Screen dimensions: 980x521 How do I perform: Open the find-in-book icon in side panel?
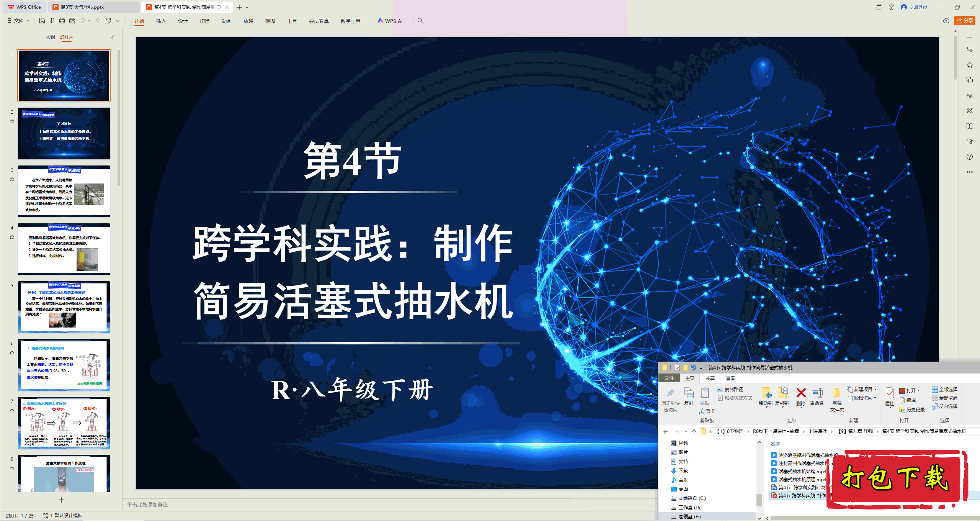(x=970, y=126)
